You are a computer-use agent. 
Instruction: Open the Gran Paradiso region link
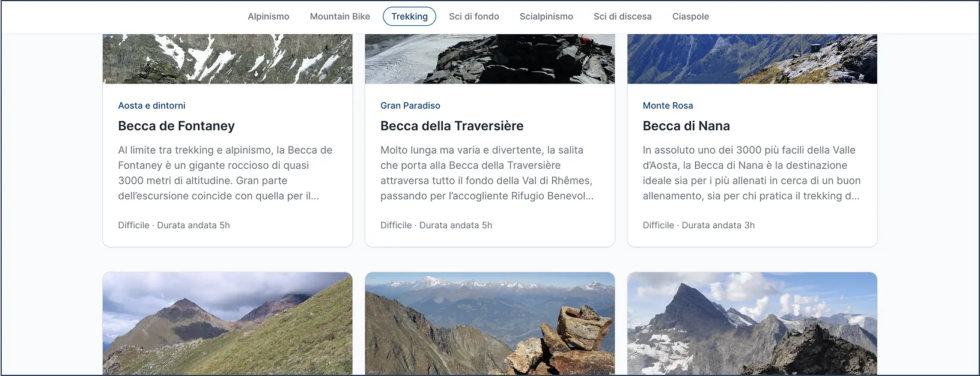[410, 106]
